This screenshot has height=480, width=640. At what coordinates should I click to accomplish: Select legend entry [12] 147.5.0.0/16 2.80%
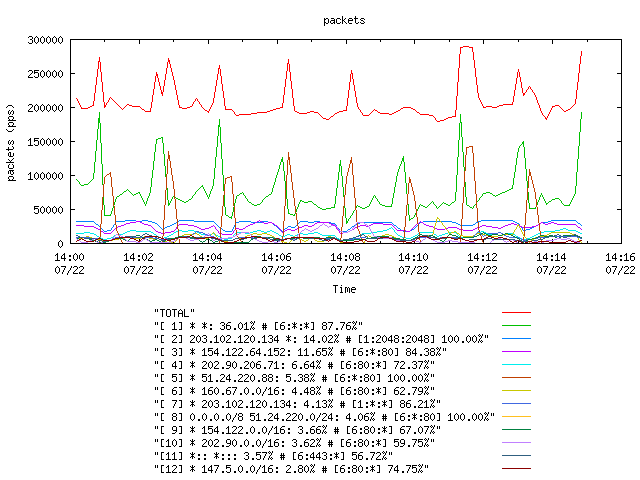point(291,469)
